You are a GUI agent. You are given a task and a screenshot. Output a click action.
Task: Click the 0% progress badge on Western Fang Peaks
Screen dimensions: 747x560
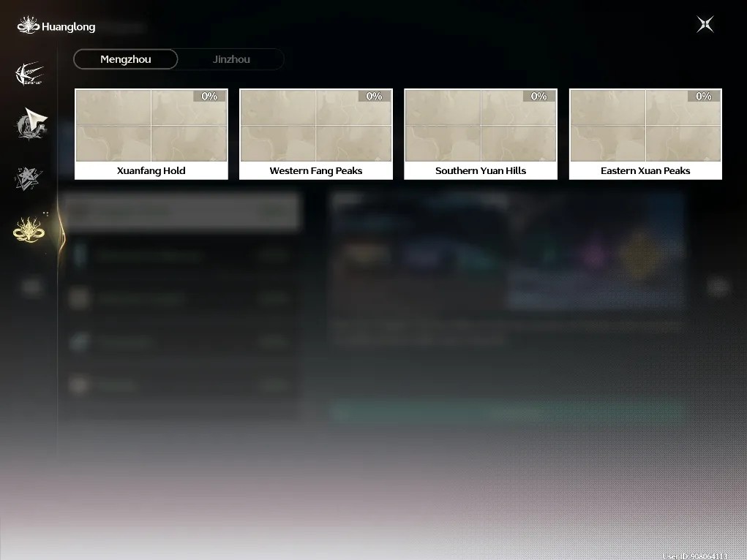click(x=374, y=97)
